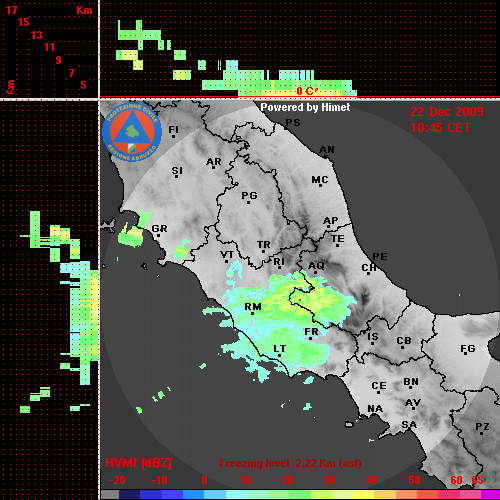The image size is (500, 500).
Task: Click the "0 C°" freezing line label
Action: [x=306, y=91]
